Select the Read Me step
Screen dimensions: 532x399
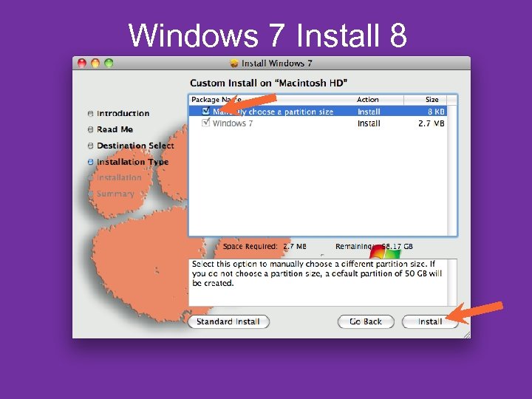pos(115,129)
